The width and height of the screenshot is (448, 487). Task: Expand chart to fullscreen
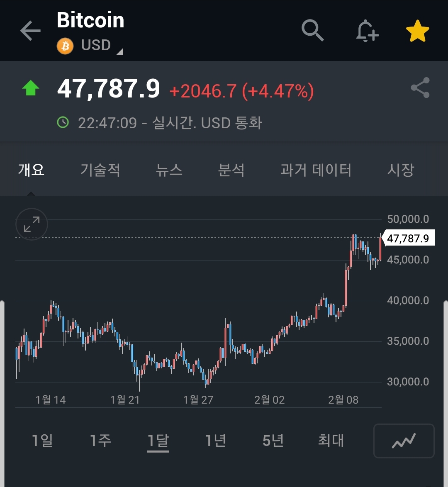pos(32,224)
